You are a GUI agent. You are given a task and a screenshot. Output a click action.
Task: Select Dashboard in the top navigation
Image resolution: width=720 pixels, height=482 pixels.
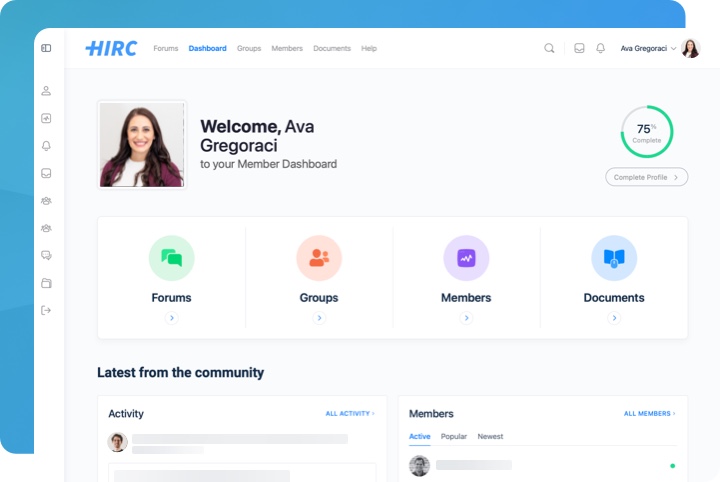(x=208, y=48)
